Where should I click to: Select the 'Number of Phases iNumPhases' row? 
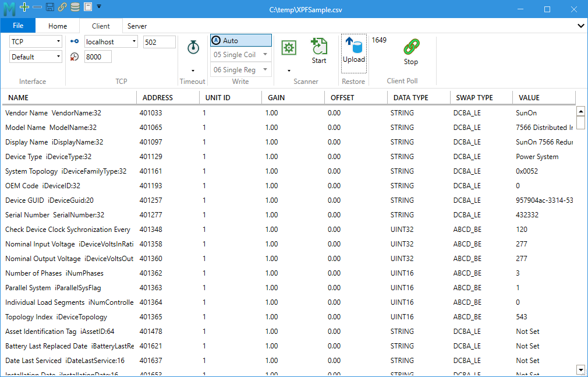[x=289, y=273]
